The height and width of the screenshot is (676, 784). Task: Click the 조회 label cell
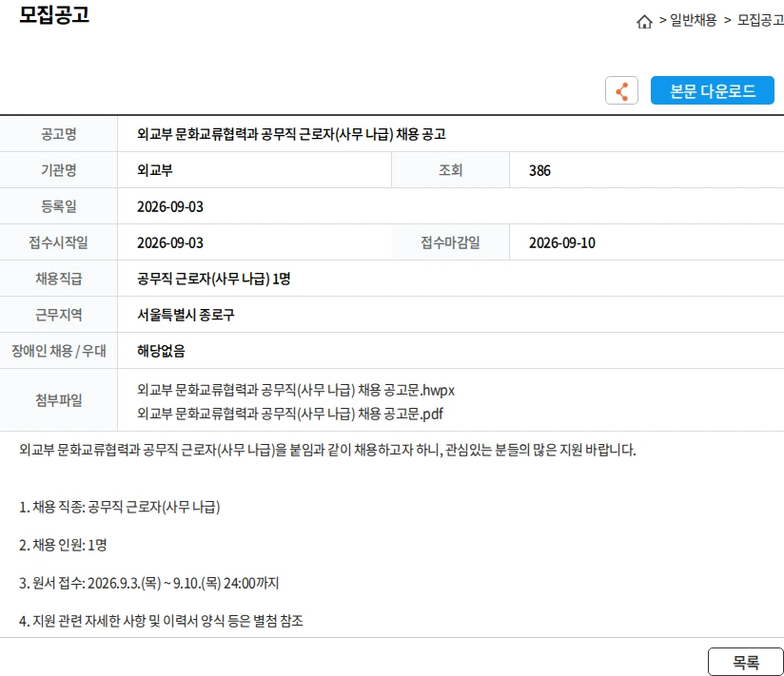click(450, 170)
